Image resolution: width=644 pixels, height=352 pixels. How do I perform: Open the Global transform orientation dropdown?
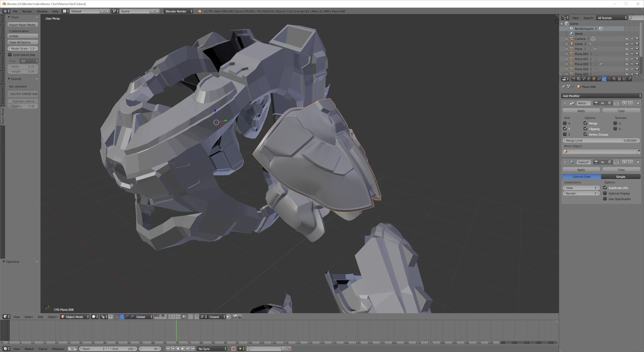tap(144, 317)
